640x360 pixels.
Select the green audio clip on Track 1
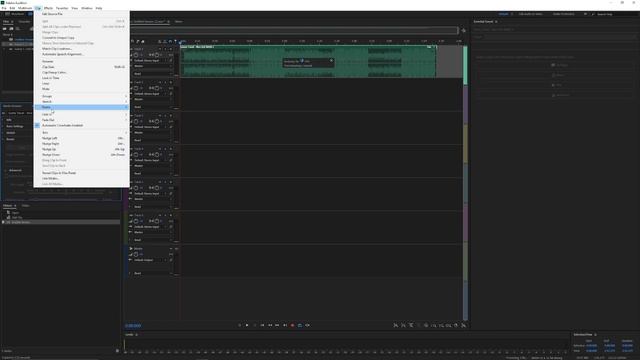point(308,62)
